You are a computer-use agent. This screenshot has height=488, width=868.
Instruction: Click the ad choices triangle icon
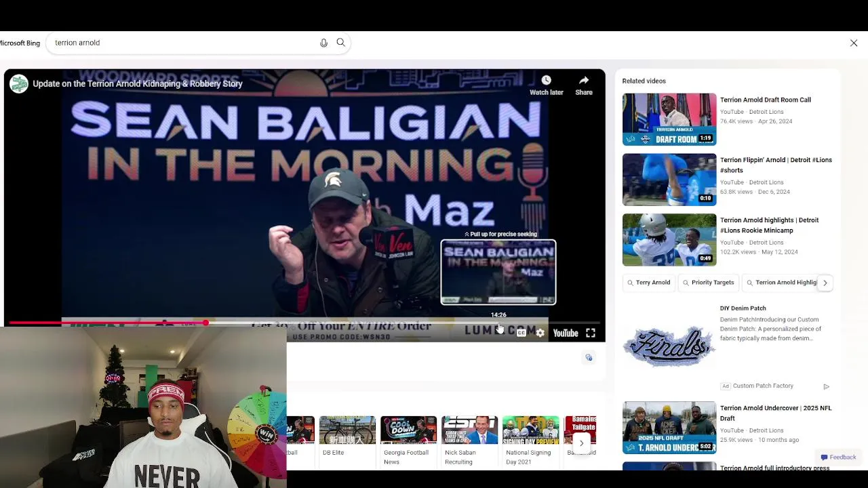(x=826, y=386)
